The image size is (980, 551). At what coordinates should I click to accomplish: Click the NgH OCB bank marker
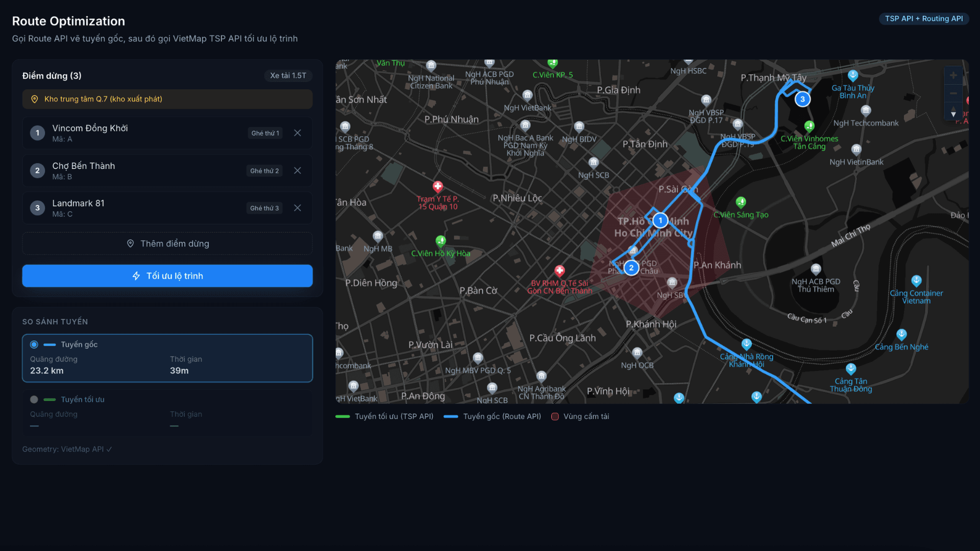click(637, 353)
